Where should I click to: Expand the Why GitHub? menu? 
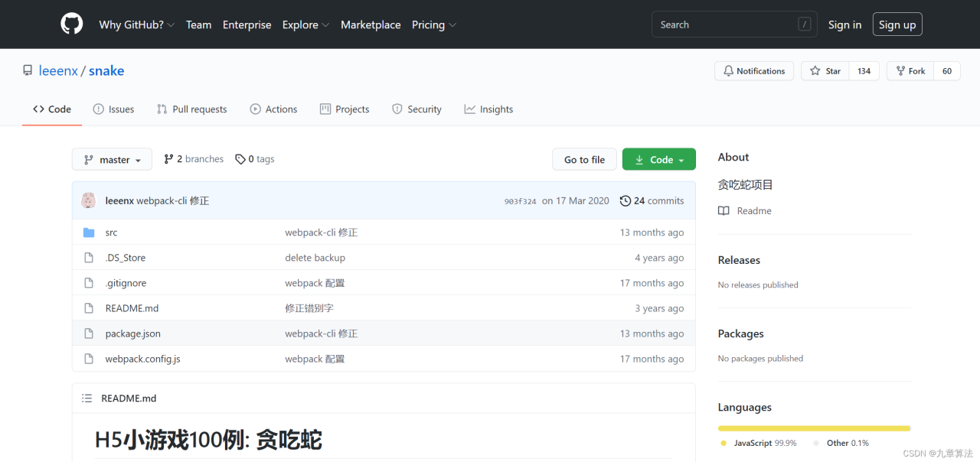pyautogui.click(x=136, y=24)
